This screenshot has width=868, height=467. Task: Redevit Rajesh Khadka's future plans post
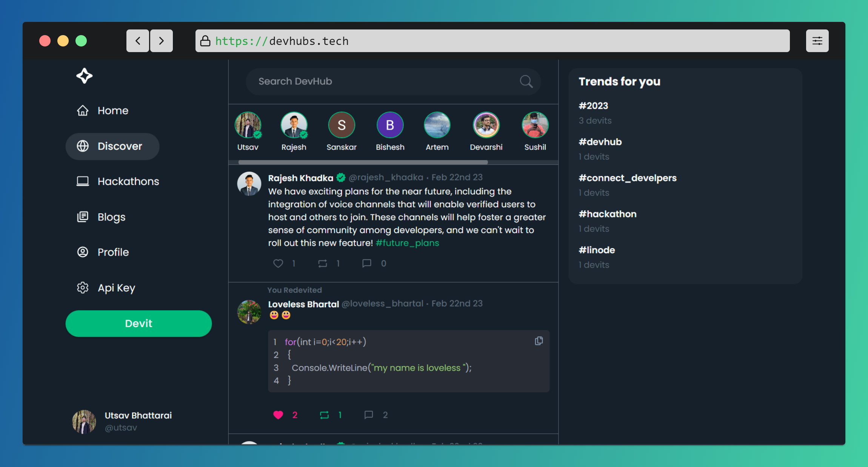(x=322, y=263)
